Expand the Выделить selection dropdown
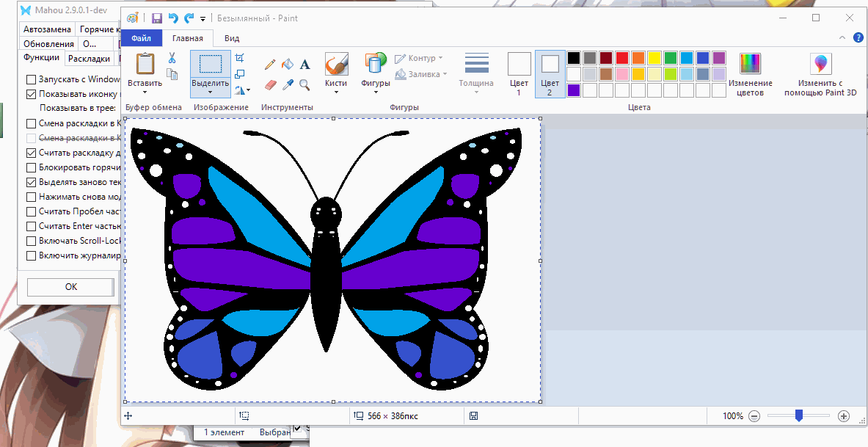 (x=211, y=92)
